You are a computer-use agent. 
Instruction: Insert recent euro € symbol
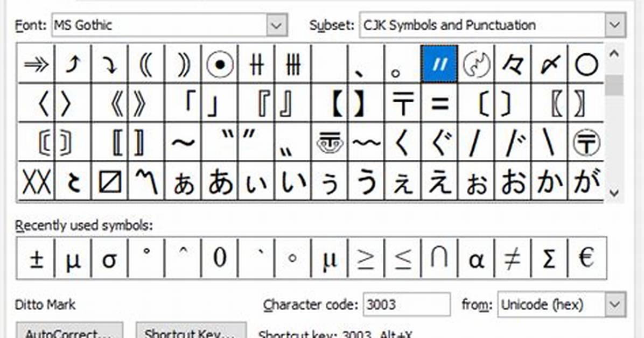(586, 258)
